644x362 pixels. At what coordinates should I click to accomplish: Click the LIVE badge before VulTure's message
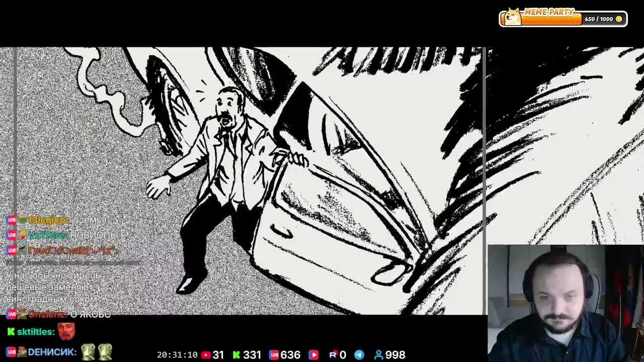pyautogui.click(x=12, y=235)
